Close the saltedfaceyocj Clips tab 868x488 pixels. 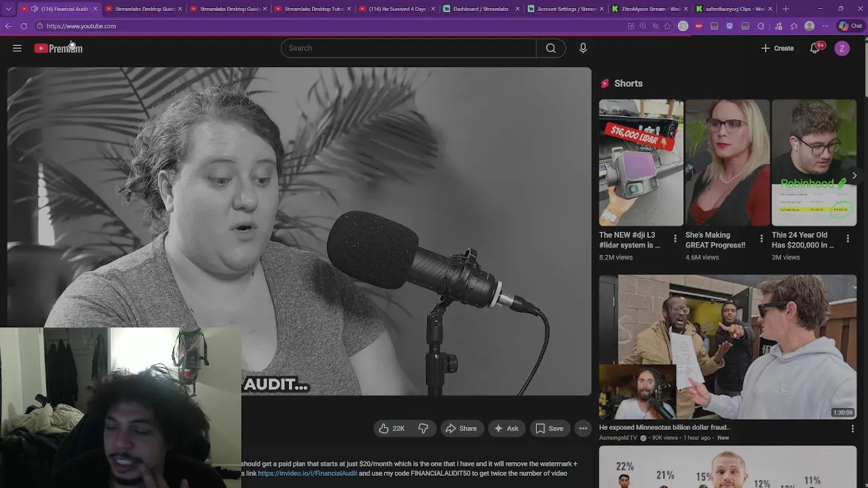tap(770, 9)
